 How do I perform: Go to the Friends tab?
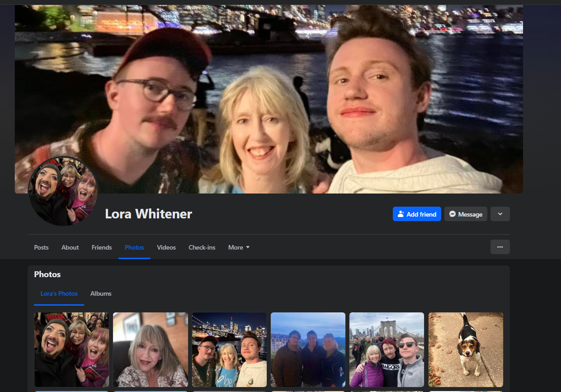click(x=102, y=247)
